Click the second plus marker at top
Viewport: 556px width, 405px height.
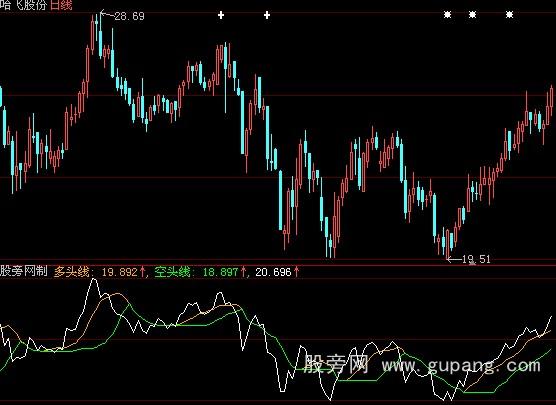pyautogui.click(x=267, y=15)
